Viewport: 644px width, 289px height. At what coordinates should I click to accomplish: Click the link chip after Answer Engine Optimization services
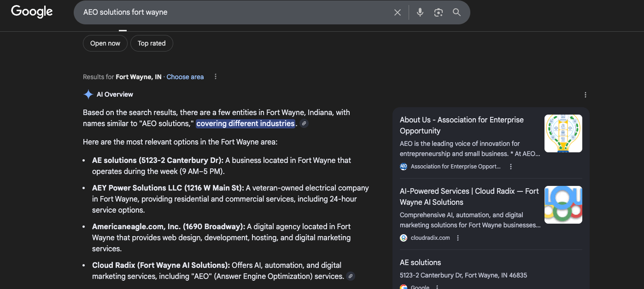[x=351, y=276]
